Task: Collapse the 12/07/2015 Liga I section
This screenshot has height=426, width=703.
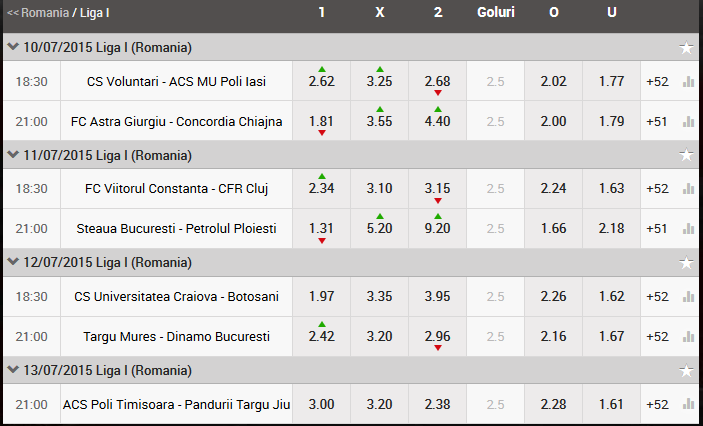Action: pos(12,263)
